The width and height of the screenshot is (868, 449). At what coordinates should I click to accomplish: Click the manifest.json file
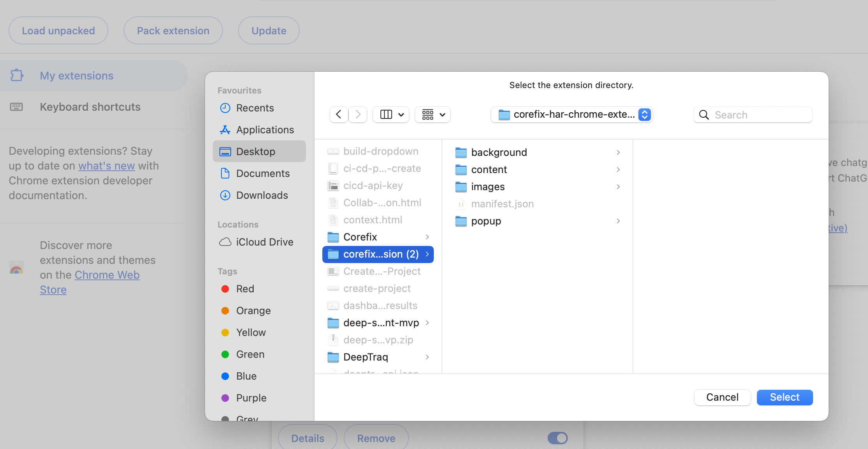tap(537, 204)
